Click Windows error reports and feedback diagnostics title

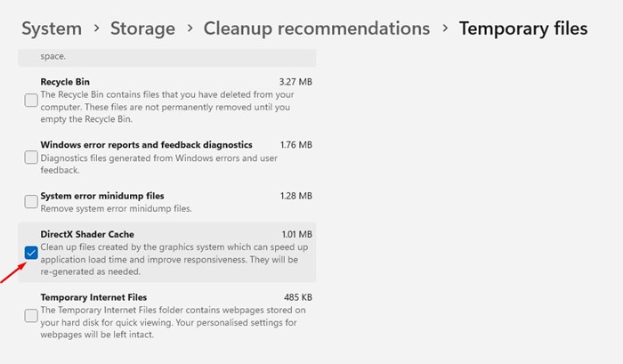[146, 144]
